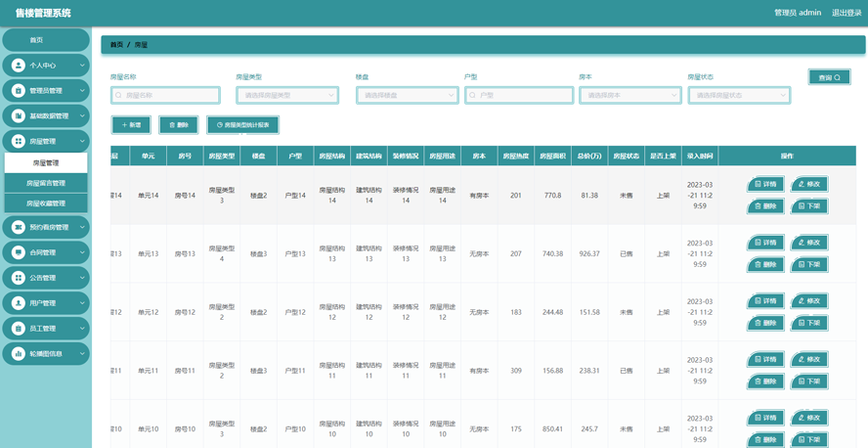Click the total price cell 926.37
The height and width of the screenshot is (448, 868).
pos(589,253)
